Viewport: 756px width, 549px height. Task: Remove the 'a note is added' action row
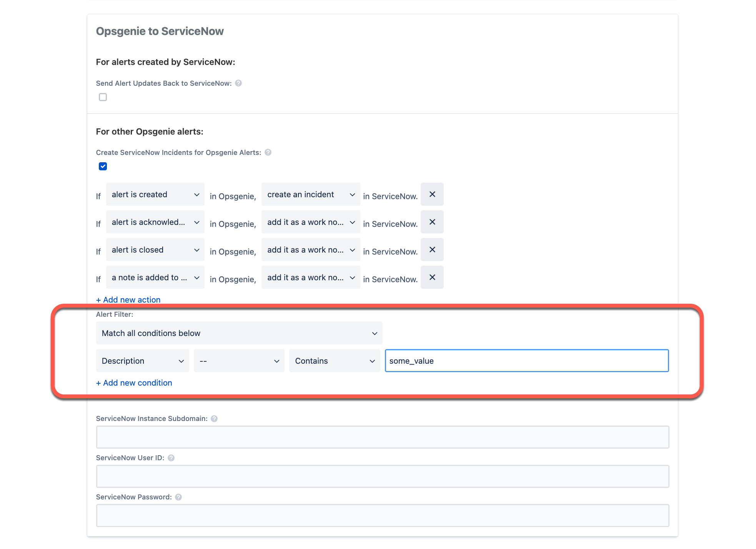point(432,277)
